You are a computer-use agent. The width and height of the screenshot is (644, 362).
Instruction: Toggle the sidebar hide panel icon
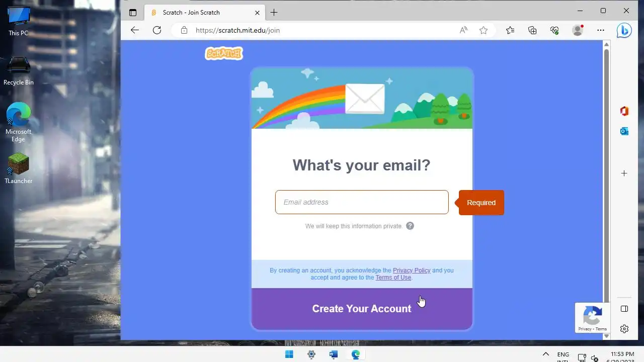(x=624, y=309)
